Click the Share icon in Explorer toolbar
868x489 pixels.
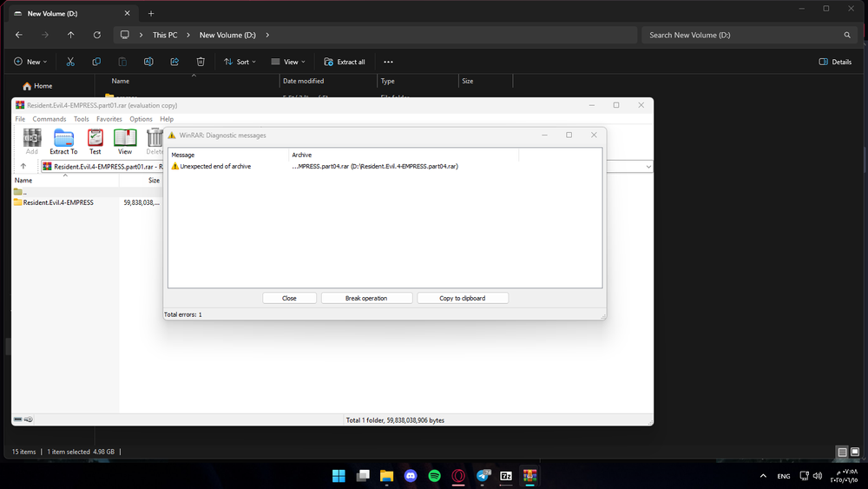pos(174,62)
